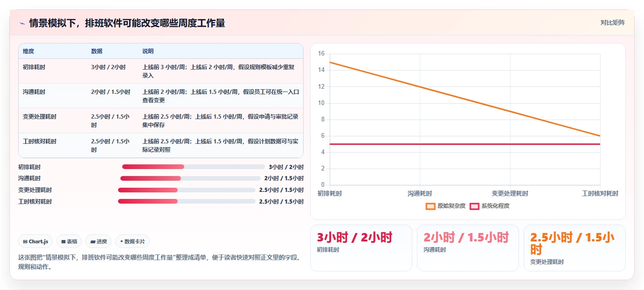This screenshot has width=644, height=290.
Task: Click the 沟通耗时 progress bar
Action: 190,178
